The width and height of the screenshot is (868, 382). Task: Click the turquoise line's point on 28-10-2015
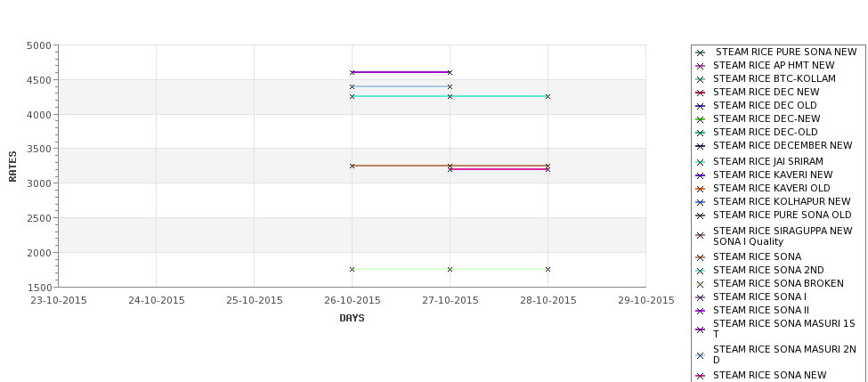(548, 97)
